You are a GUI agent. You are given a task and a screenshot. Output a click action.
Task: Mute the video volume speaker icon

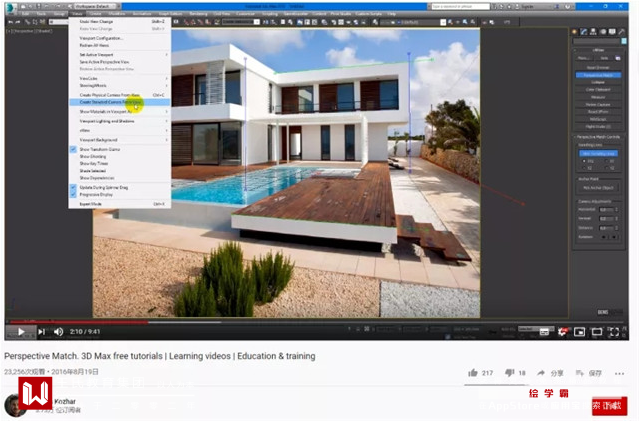click(x=58, y=332)
